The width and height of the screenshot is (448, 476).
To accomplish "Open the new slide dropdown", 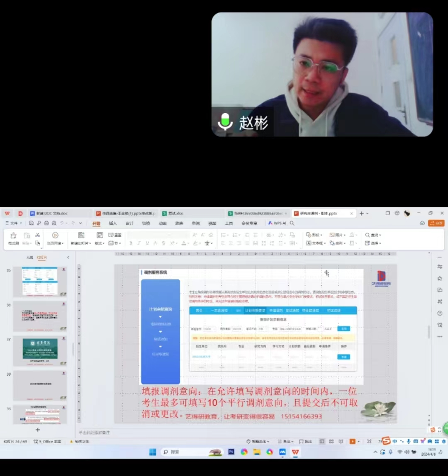I will coord(81,243).
